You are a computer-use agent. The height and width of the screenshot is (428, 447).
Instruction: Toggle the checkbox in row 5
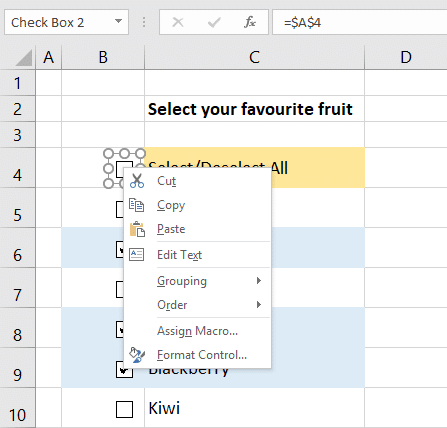pyautogui.click(x=120, y=209)
